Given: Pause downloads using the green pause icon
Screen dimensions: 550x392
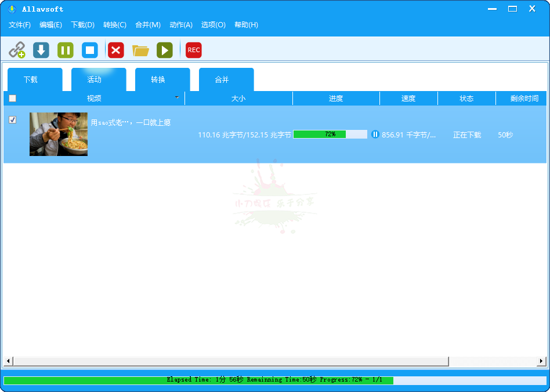Looking at the screenshot, I should [65, 50].
